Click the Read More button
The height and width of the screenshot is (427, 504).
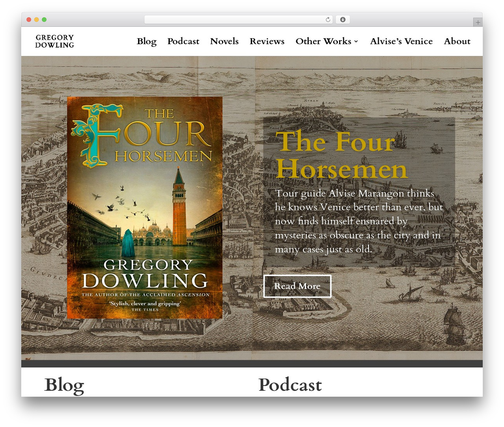(x=297, y=286)
